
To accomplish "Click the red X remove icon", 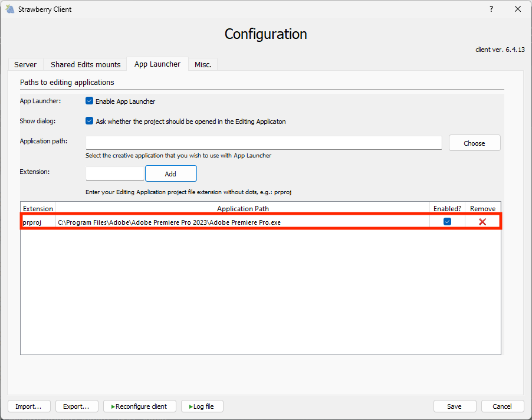I will [482, 222].
